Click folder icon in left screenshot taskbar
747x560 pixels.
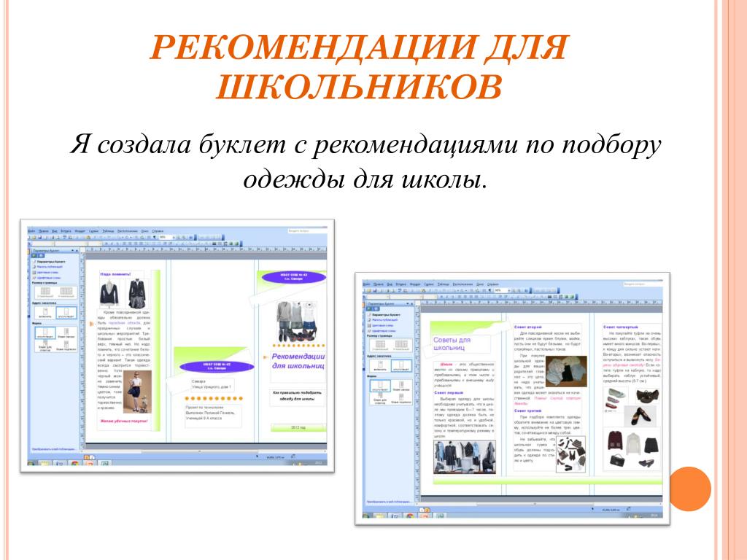(x=44, y=464)
